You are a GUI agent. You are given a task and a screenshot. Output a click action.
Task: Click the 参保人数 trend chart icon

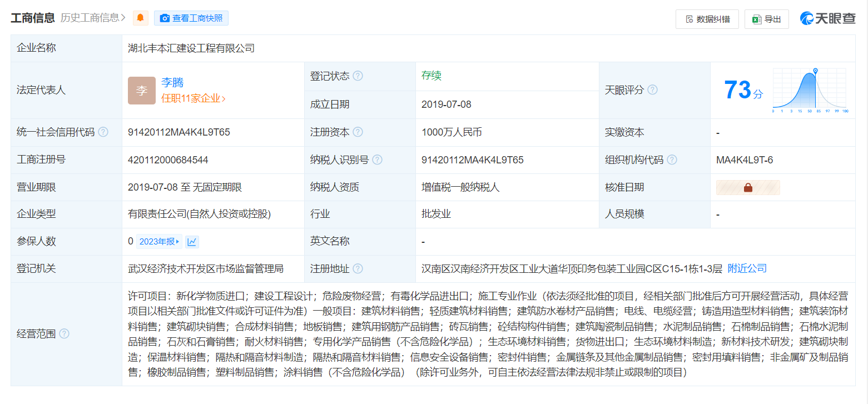coord(192,242)
